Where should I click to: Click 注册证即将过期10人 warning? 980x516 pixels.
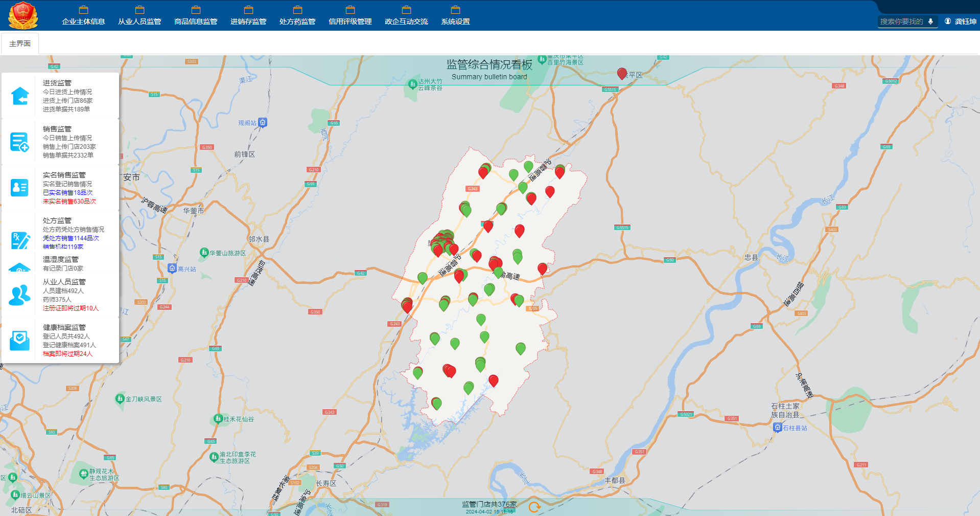(x=71, y=308)
